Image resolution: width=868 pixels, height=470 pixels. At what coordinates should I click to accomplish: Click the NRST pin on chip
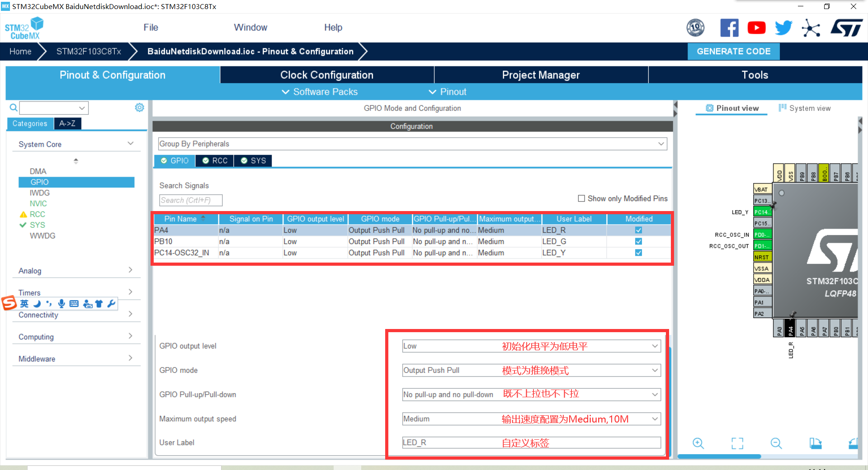763,257
